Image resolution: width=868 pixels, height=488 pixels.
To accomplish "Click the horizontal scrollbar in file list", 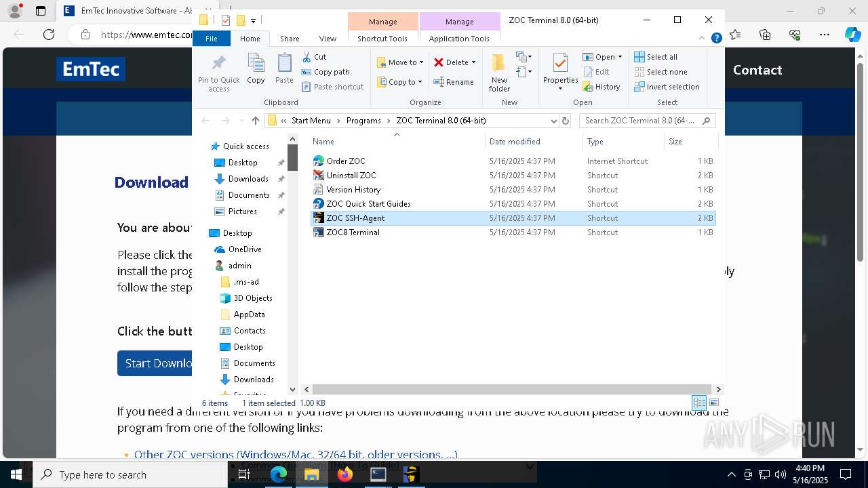I will 512,390.
